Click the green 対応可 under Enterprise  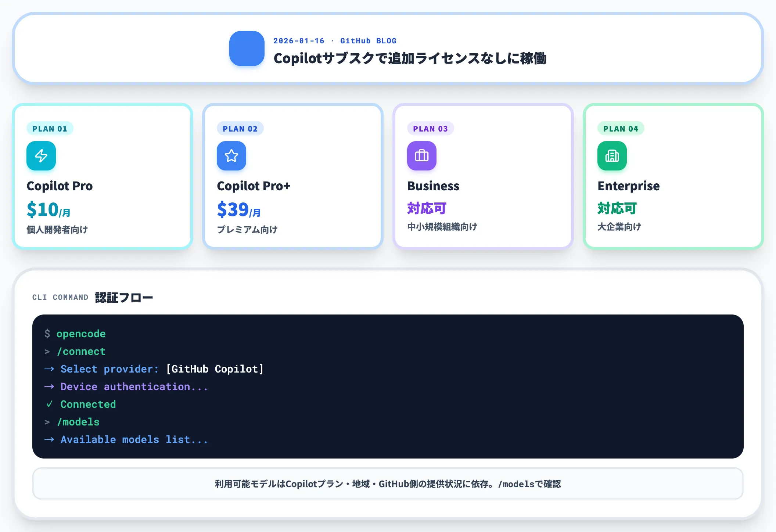point(617,208)
